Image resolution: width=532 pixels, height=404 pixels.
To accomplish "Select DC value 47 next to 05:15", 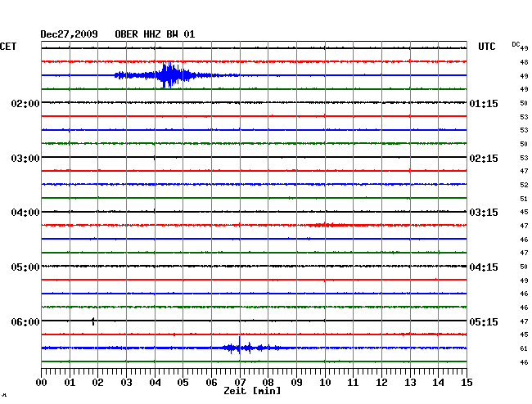I will [524, 321].
